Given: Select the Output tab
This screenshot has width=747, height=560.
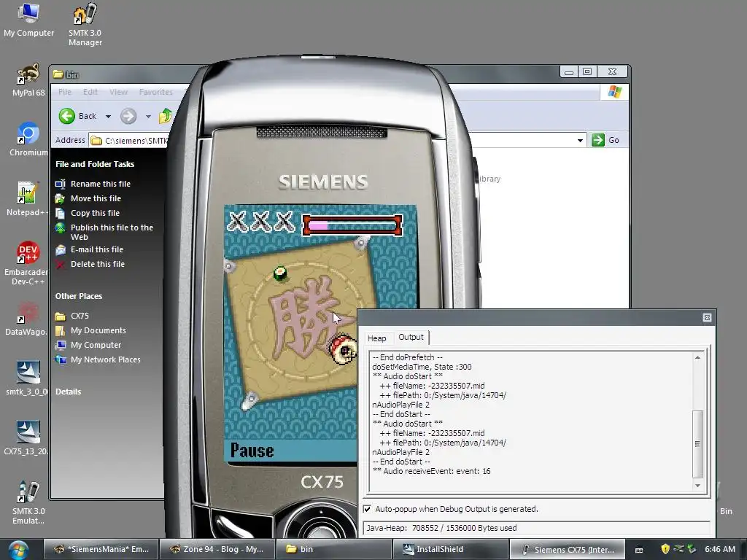Looking at the screenshot, I should coord(411,337).
